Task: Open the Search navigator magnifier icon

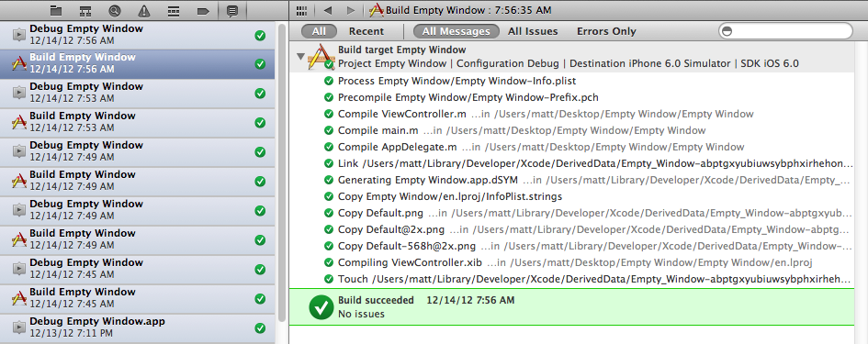Action: tap(115, 10)
